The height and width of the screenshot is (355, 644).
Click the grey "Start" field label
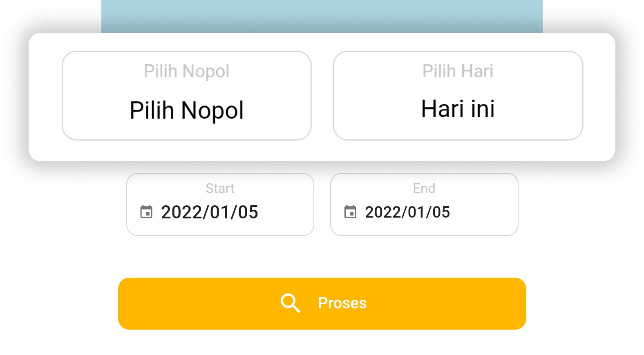click(220, 188)
